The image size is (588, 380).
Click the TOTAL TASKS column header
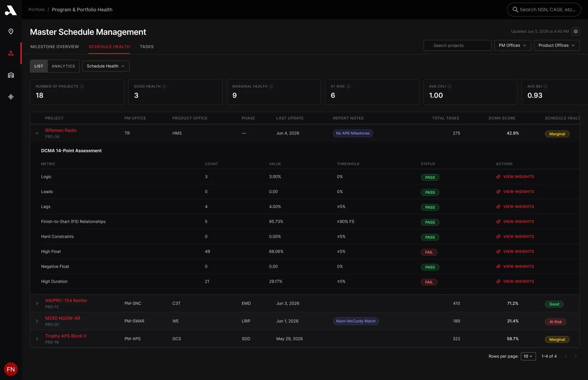point(445,118)
